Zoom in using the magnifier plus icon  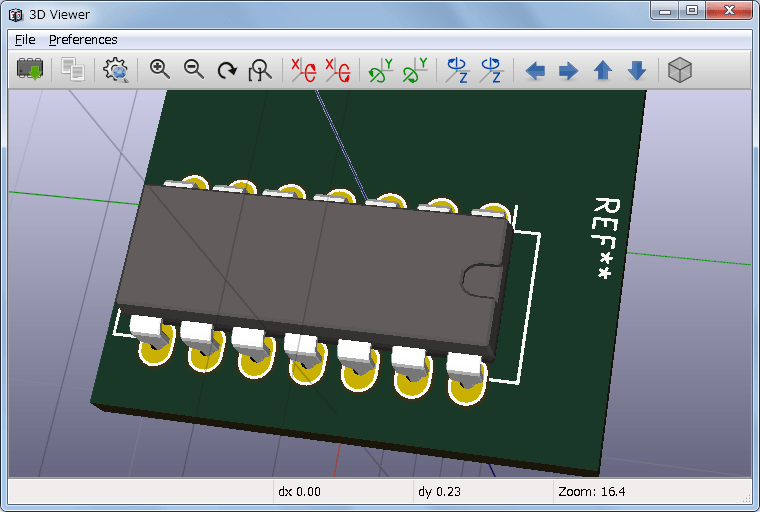[160, 70]
